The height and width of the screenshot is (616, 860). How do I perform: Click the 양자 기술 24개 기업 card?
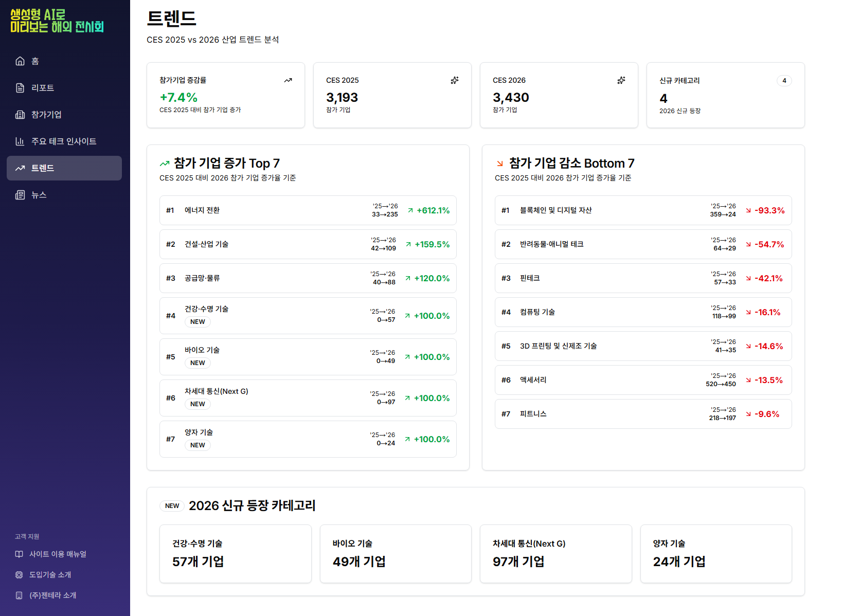click(715, 554)
